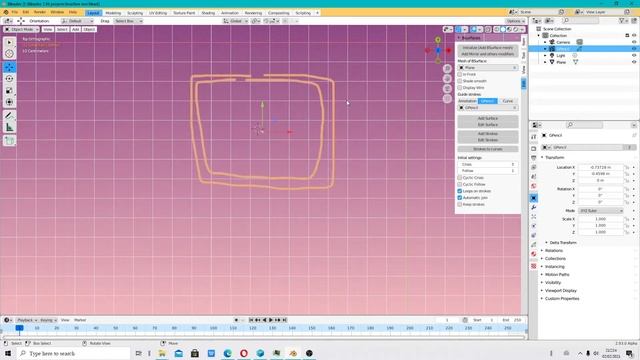Switch perspective/orthographic navigation button
The width and height of the screenshot is (640, 360).
(447, 98)
